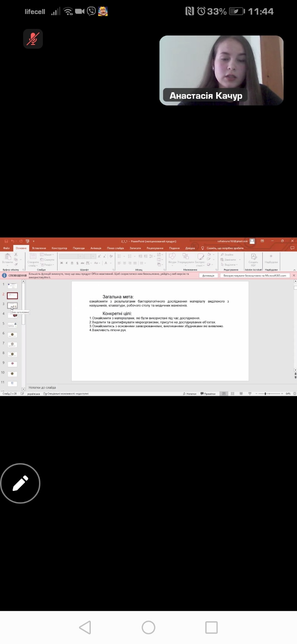Screen dimensions: 297x644
Task: Toggle Notes (Нотатки) pane in status bar
Action: tap(189, 394)
